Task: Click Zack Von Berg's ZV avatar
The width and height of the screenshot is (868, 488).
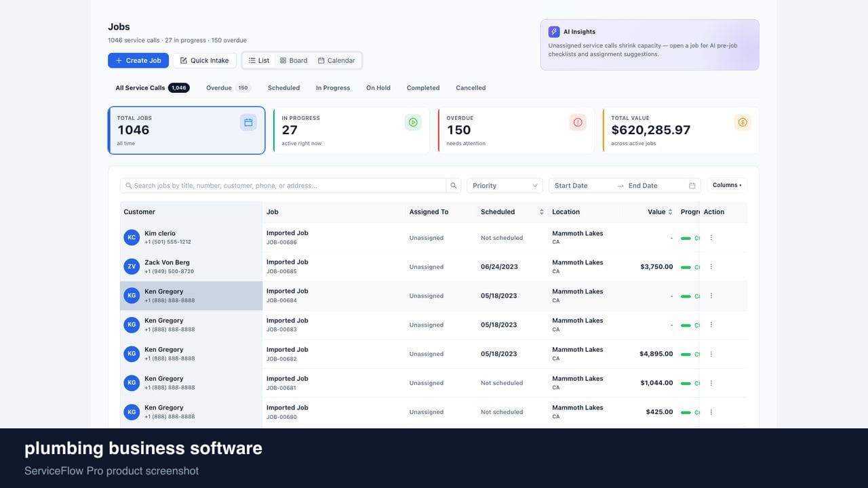Action: click(132, 267)
